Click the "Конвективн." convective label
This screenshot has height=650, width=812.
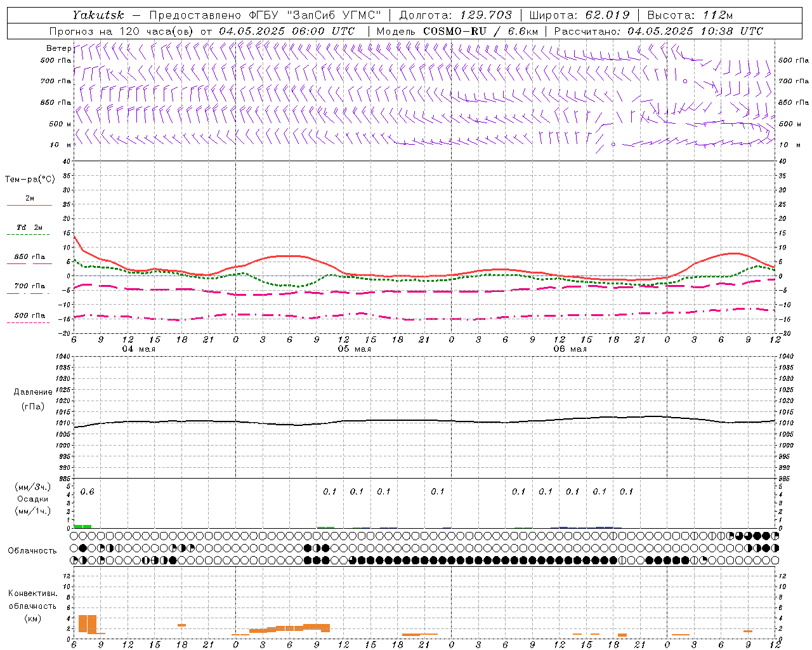coord(33,594)
